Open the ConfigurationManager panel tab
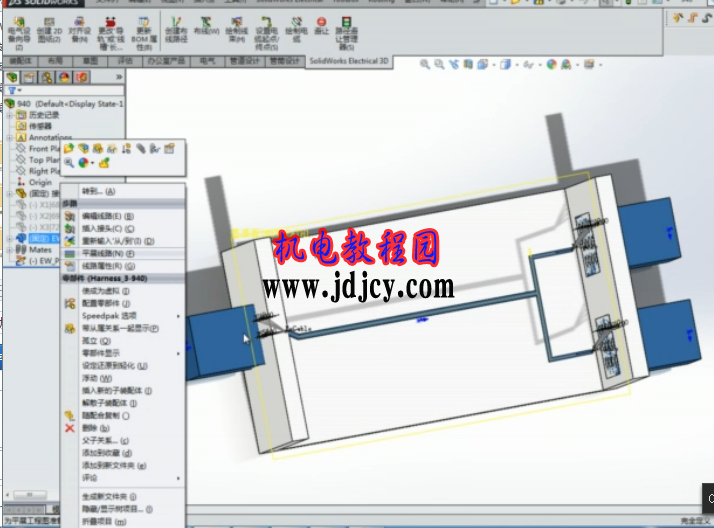This screenshot has height=528, width=714. pyautogui.click(x=46, y=77)
